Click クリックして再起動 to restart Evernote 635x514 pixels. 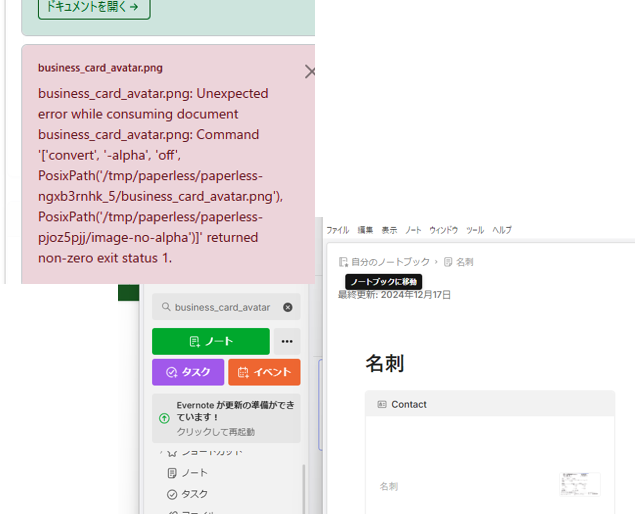point(215,432)
